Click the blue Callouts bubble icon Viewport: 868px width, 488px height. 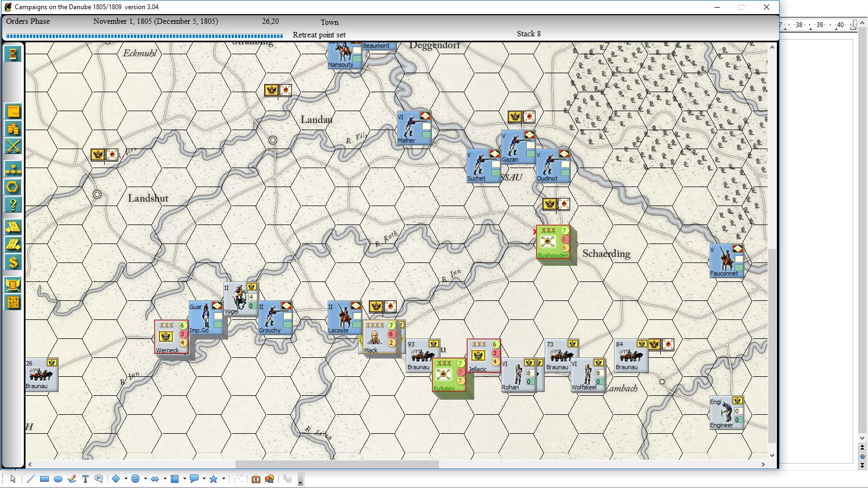[x=194, y=479]
